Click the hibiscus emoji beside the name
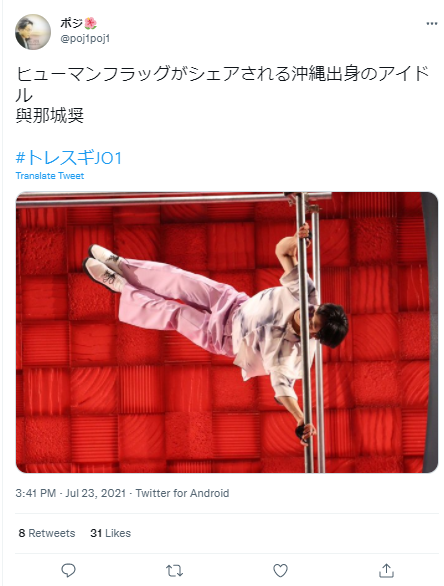Viewport: 444px width, 586px height. click(x=90, y=24)
